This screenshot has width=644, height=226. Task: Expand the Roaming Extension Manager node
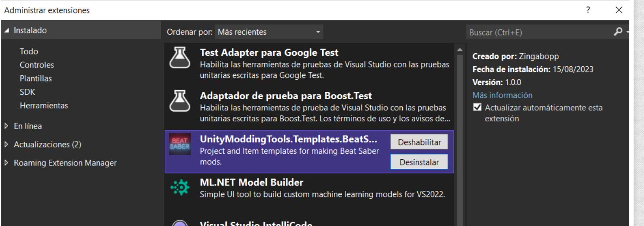(x=6, y=163)
